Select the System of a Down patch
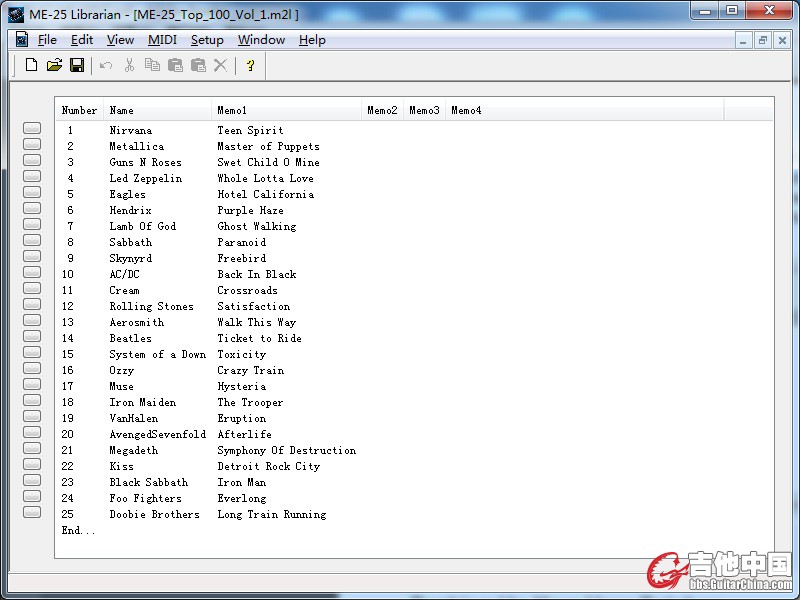800x600 pixels. tap(158, 355)
